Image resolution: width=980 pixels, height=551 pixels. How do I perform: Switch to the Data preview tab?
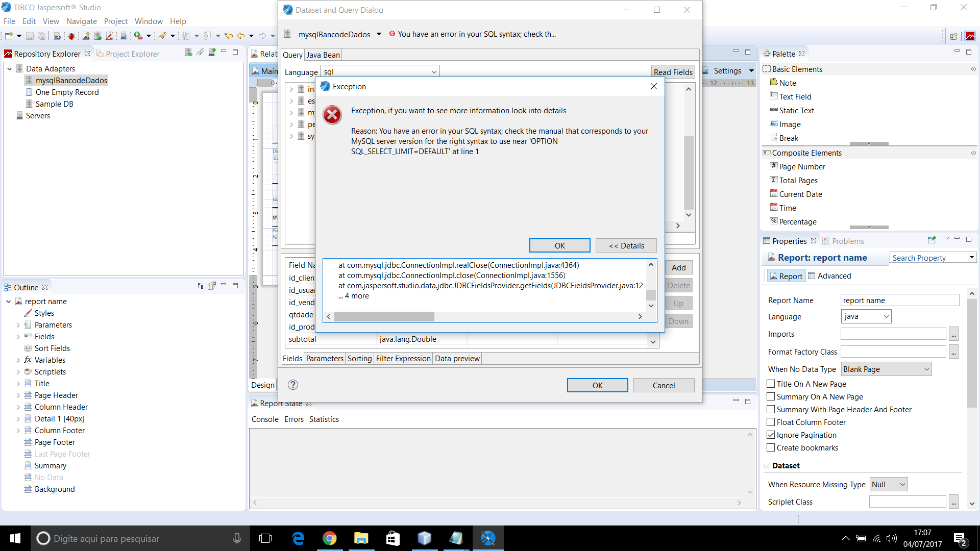[x=457, y=359]
